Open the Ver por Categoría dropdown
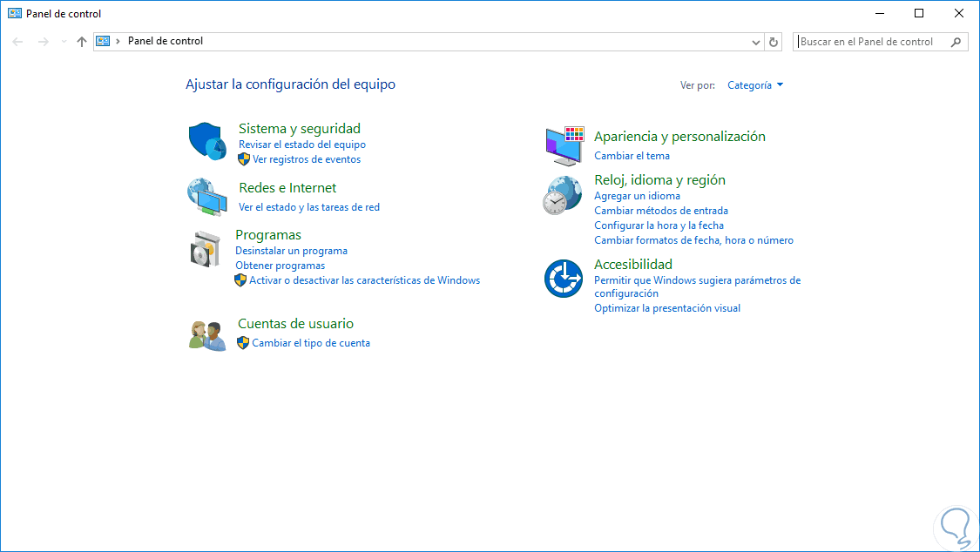Viewport: 980px width, 552px height. [755, 85]
